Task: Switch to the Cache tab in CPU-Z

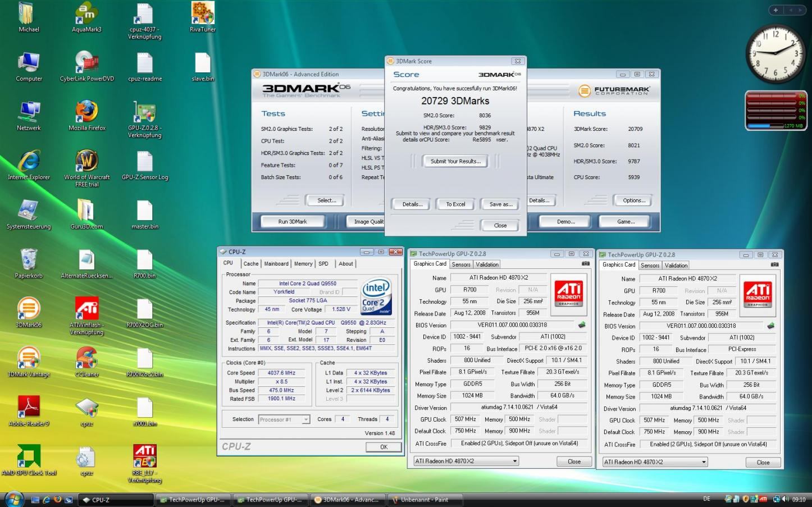Action: 251,264
